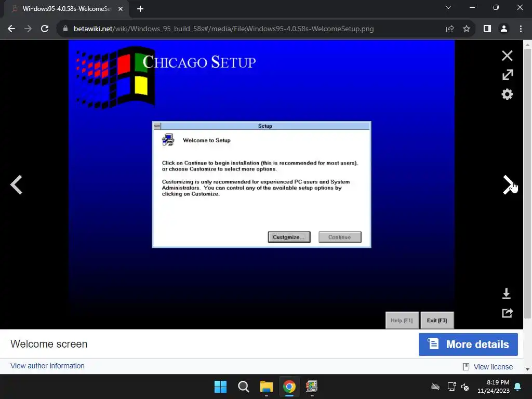Close the media viewer with the X icon
The width and height of the screenshot is (532, 399).
[507, 56]
